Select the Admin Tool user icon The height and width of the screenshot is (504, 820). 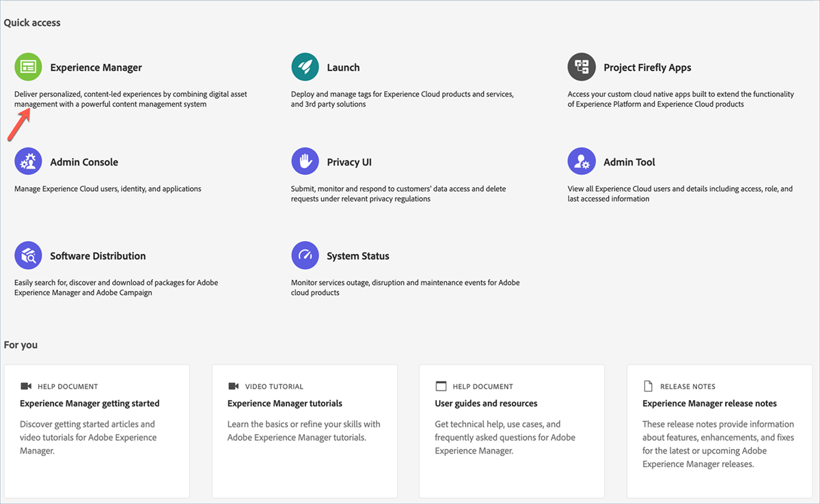click(582, 161)
